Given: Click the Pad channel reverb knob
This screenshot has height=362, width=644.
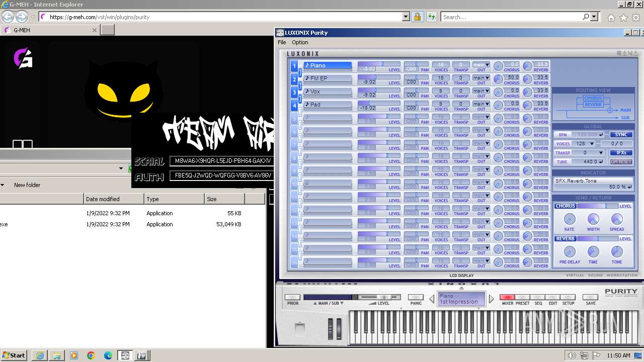Looking at the screenshot, I should coord(527,105).
